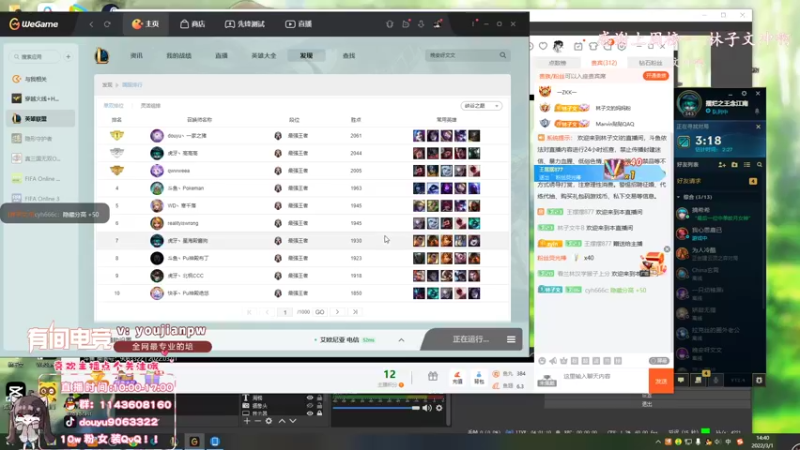This screenshot has height=450, width=800.
Task: Switch to 贵宾(312) tab in Douyu
Action: click(604, 63)
